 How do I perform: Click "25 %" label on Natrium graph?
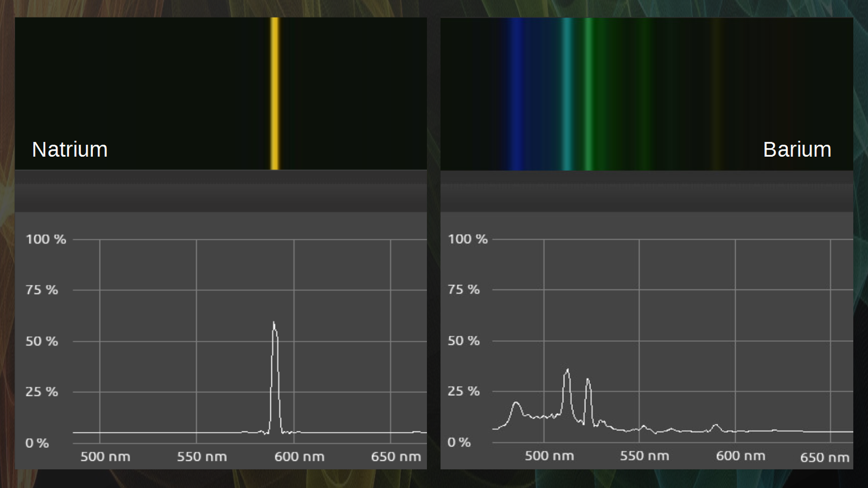(x=42, y=392)
